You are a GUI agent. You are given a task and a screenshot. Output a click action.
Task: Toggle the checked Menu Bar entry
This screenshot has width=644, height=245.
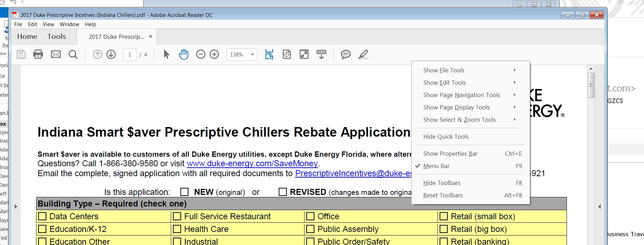[471, 166]
